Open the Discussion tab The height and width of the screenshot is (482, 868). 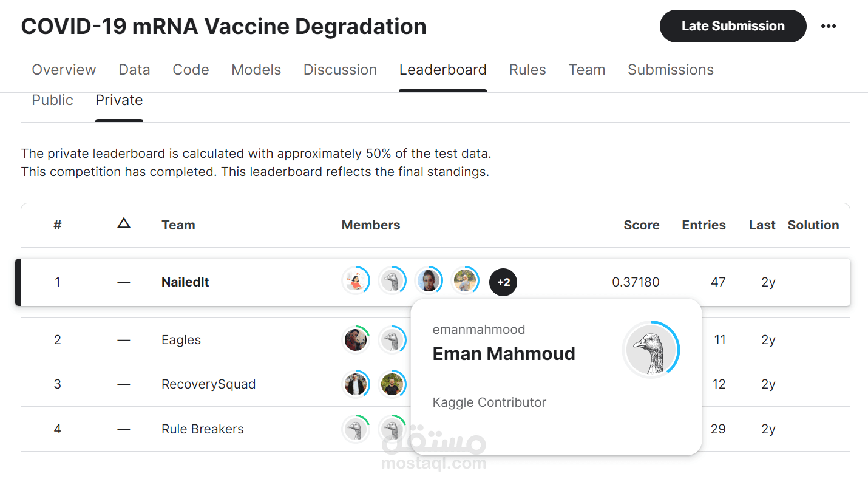[x=340, y=69]
